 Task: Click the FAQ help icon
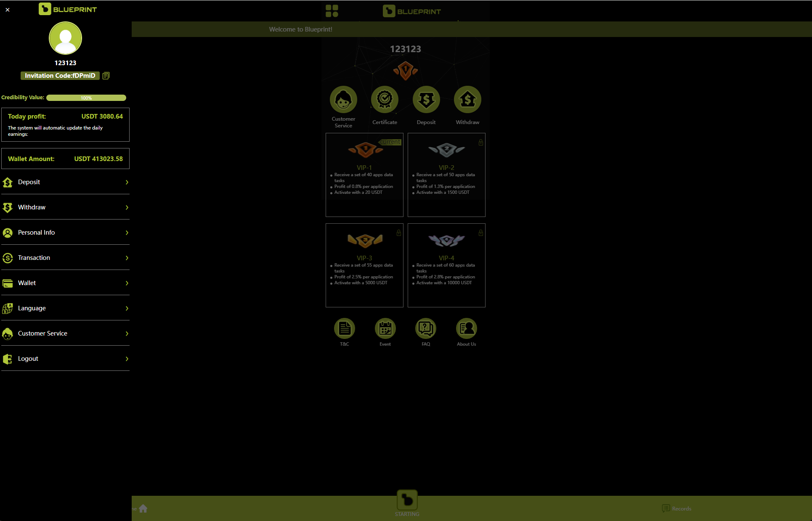426,328
